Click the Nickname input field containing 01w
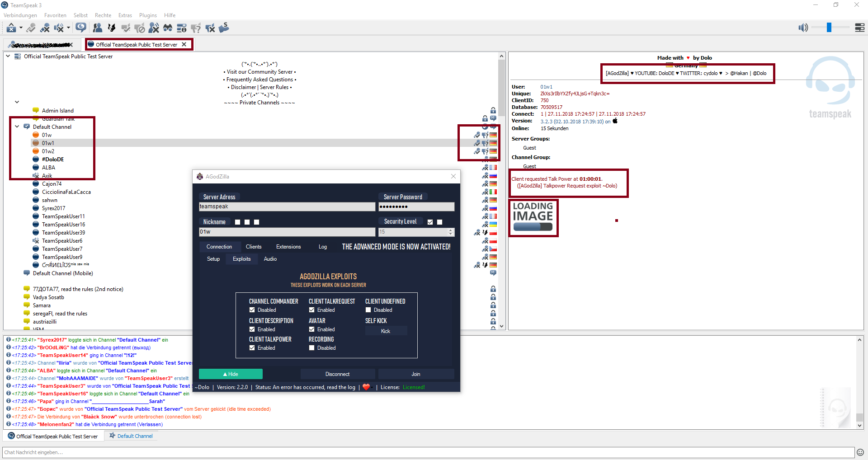 point(287,232)
